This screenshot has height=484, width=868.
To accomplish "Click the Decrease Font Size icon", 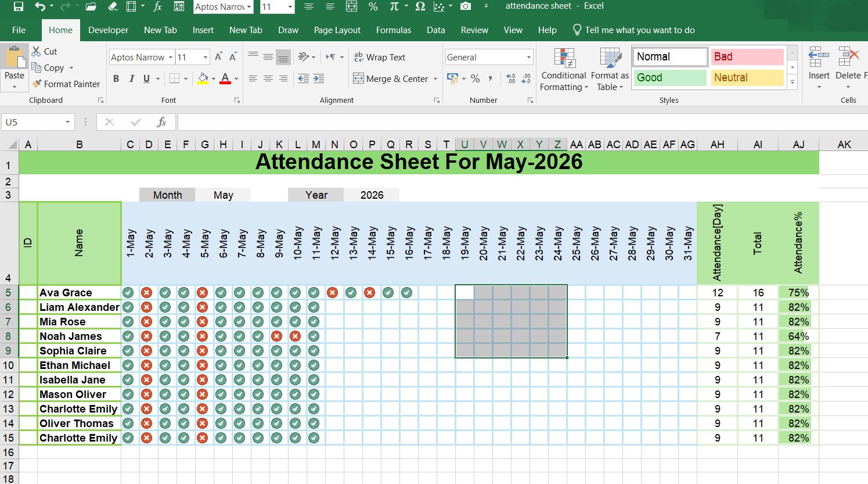I will tap(233, 57).
